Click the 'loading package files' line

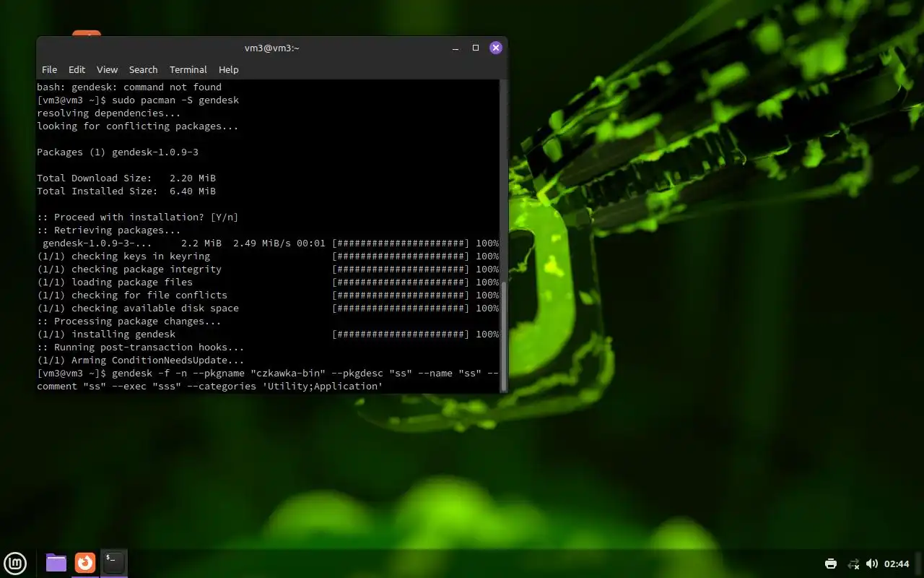[x=268, y=282]
